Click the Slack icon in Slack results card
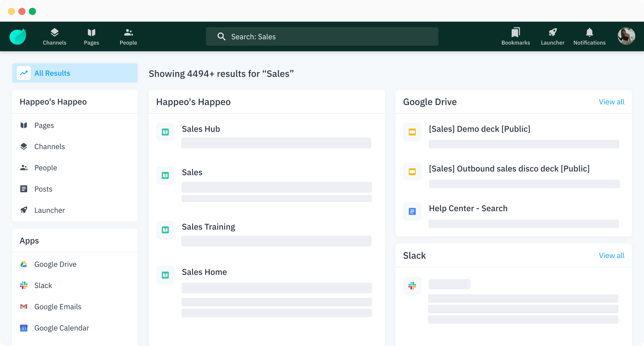This screenshot has height=346, width=644. coord(412,285)
